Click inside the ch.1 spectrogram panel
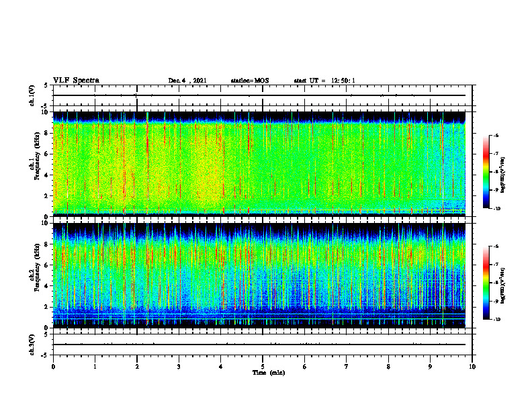Viewport: 532px width, 411px height. pos(259,164)
